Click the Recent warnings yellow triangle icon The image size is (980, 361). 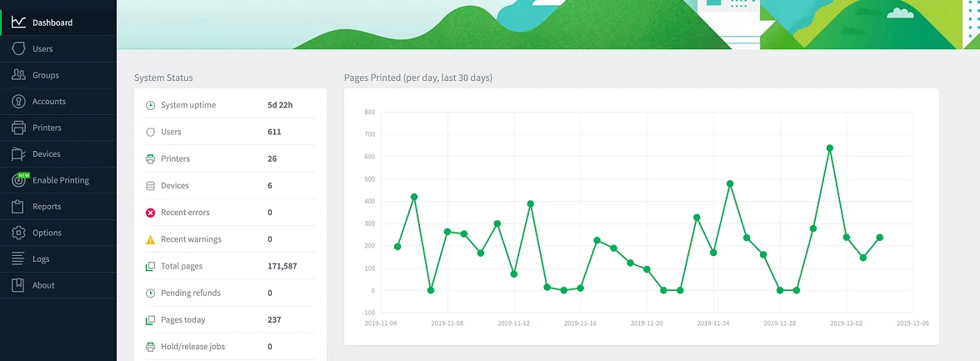pos(150,239)
